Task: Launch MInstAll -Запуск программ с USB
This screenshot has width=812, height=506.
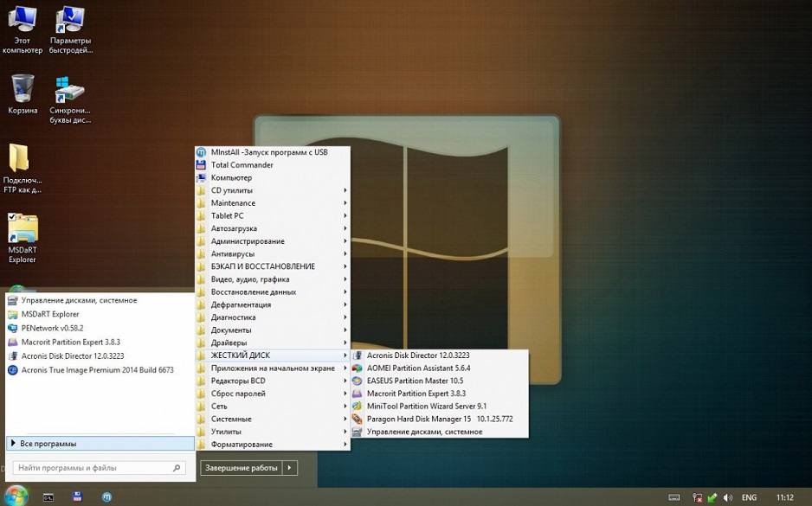Action: tap(273, 152)
